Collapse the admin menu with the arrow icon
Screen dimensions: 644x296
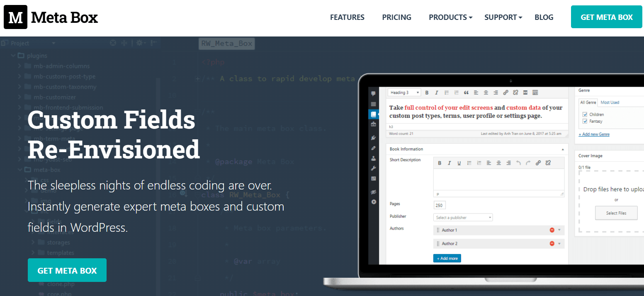[x=374, y=202]
